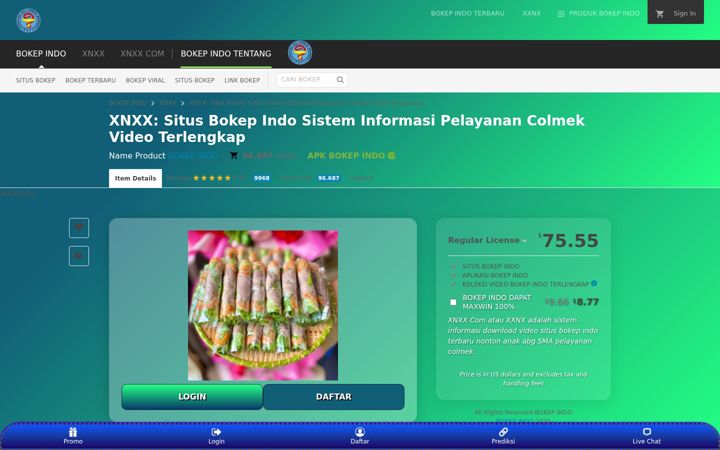This screenshot has height=450, width=720.
Task: Click the BOKEP INDO breadcrumb link
Action: point(128,103)
